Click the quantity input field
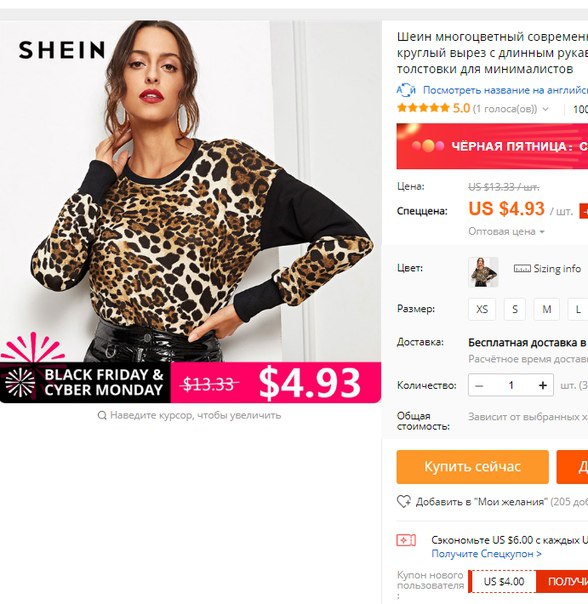This screenshot has height=604, width=588. coord(511,385)
